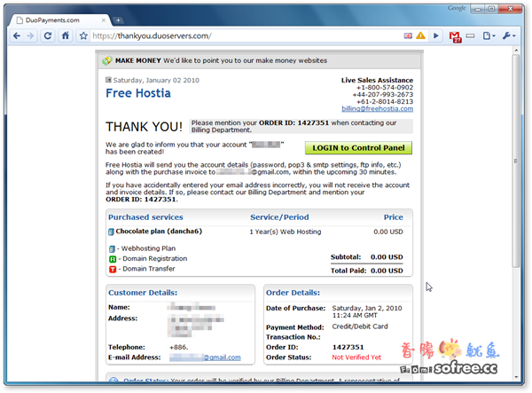532x393 pixels.
Task: Click the Free Hostia heading
Action: tap(138, 93)
